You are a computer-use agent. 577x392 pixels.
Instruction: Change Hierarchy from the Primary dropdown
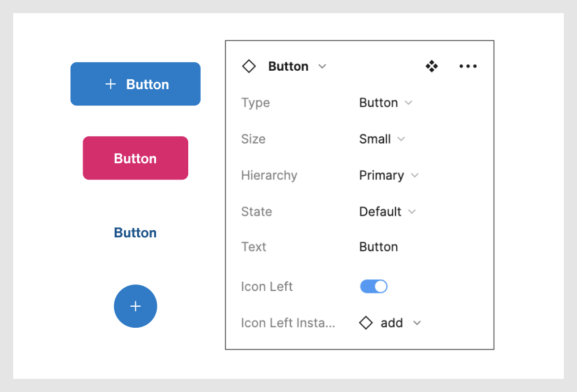click(x=389, y=176)
